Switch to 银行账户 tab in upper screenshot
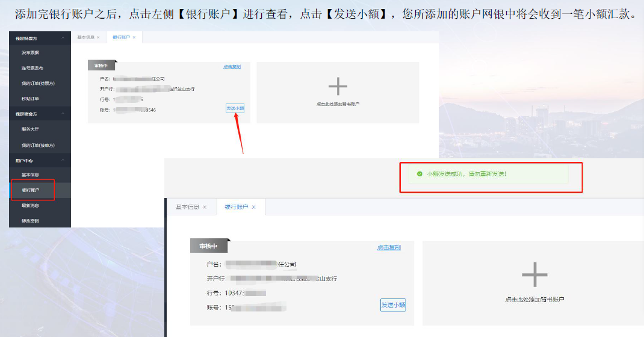The image size is (644, 337). (x=121, y=37)
